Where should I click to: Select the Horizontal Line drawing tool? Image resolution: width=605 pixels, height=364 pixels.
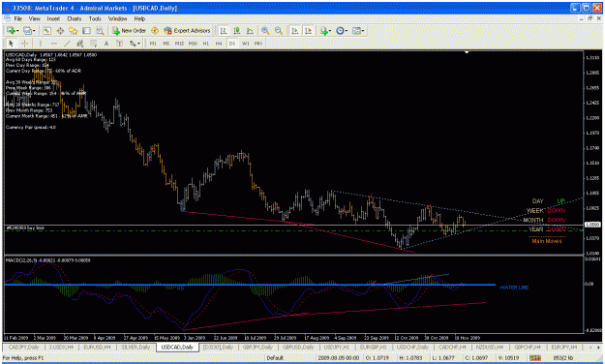(53, 44)
